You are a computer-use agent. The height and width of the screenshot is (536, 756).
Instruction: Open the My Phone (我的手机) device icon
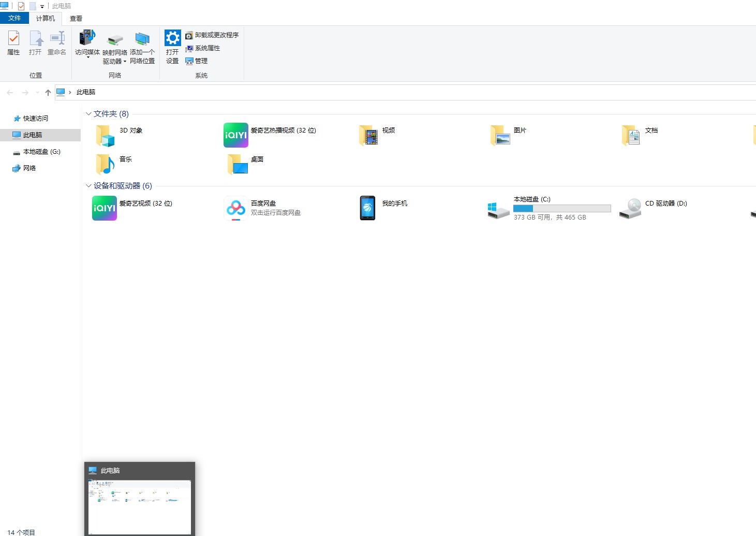[367, 208]
